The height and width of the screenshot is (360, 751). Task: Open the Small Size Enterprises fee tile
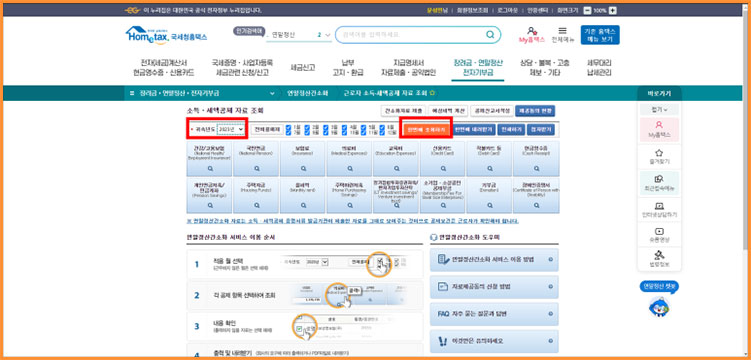click(x=443, y=196)
